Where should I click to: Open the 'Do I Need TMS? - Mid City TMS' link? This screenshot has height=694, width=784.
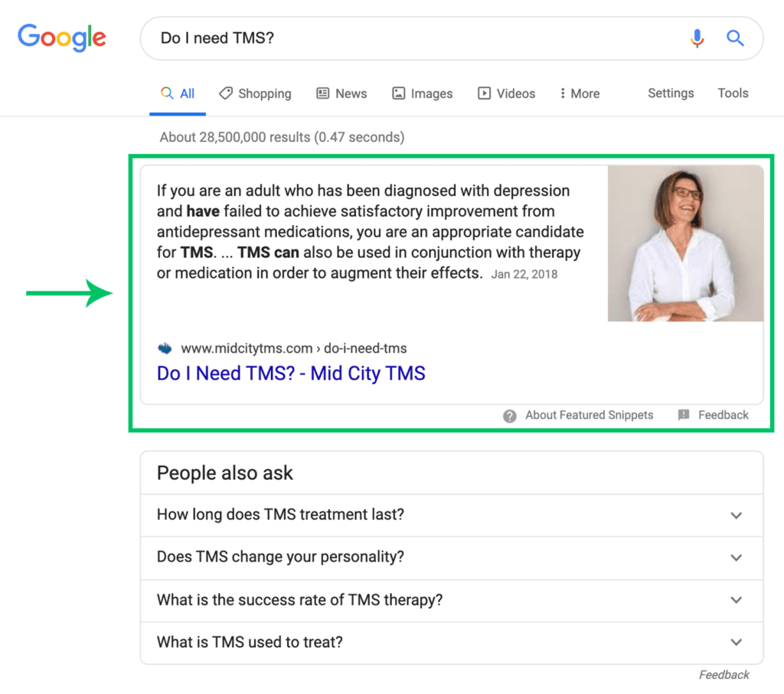coord(291,373)
